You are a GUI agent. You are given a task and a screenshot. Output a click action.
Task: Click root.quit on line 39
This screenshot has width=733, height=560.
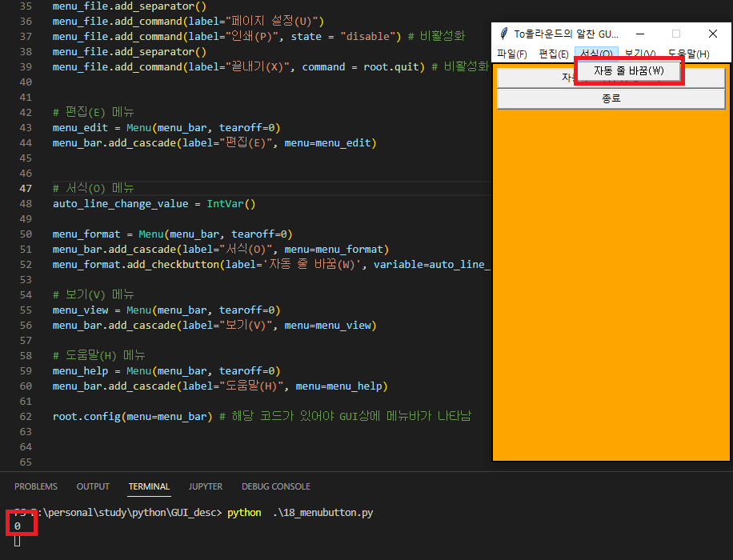click(391, 67)
